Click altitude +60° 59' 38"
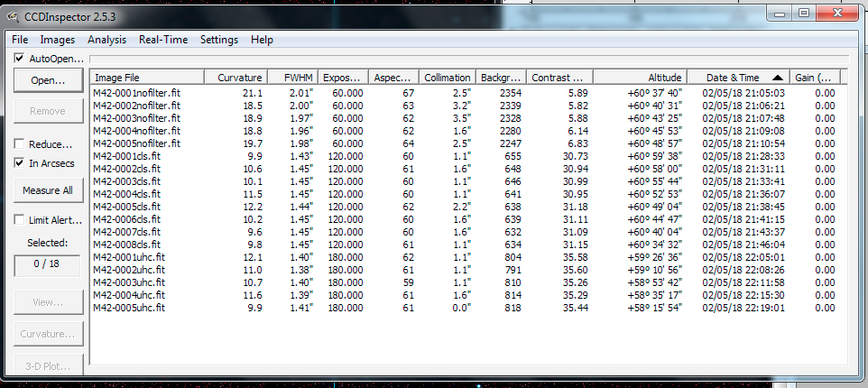Image resolution: width=868 pixels, height=388 pixels. [x=655, y=157]
